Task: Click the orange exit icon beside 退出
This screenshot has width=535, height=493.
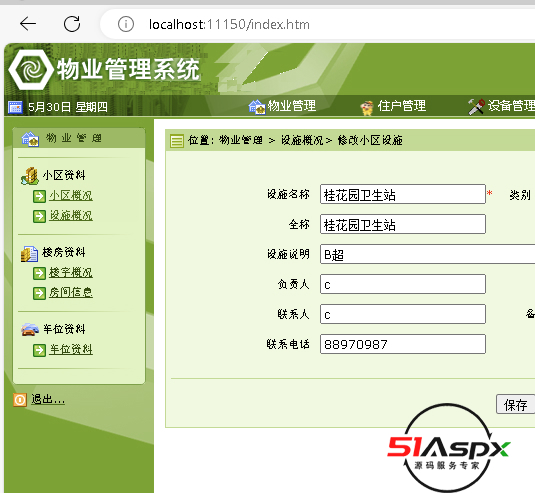Action: coord(20,400)
